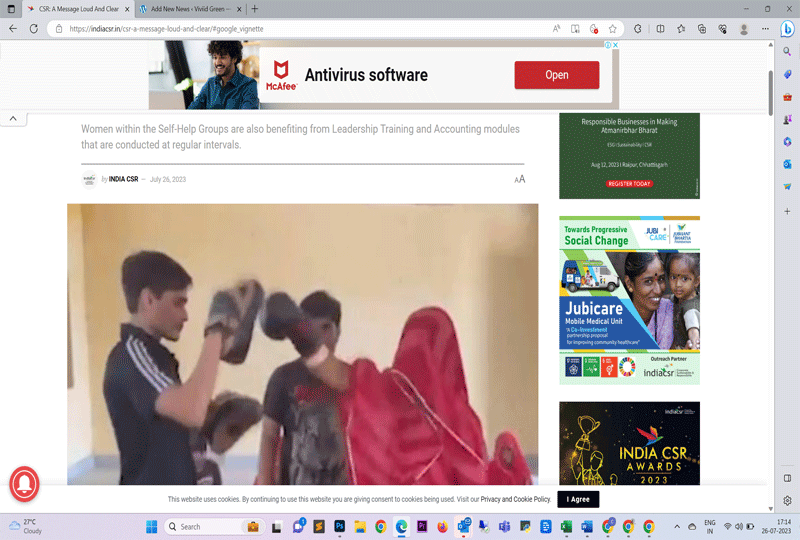This screenshot has height=540, width=800.
Task: Open the Extensions puzzle icon
Action: click(638, 29)
